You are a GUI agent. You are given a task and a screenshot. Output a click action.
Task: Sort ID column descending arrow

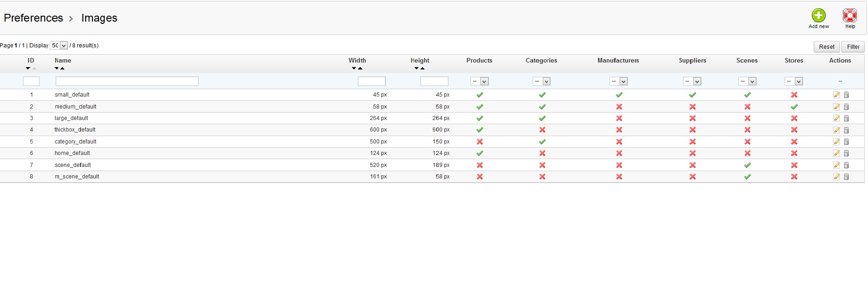pyautogui.click(x=28, y=69)
